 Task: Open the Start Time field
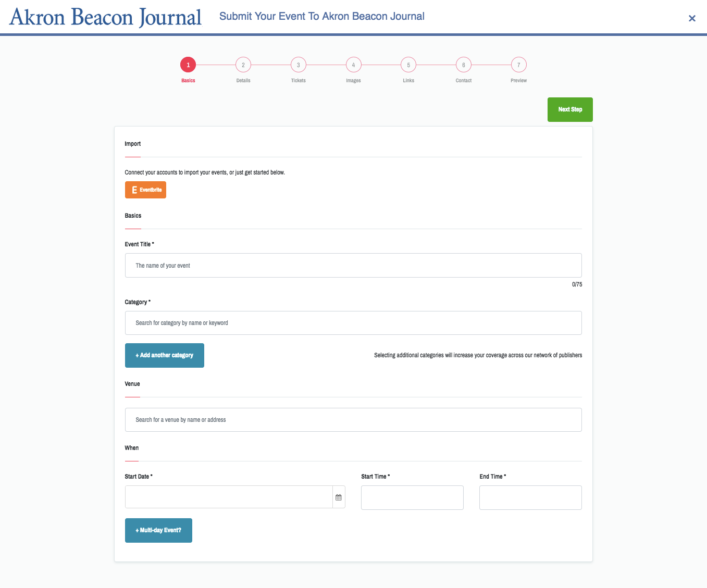[412, 497]
